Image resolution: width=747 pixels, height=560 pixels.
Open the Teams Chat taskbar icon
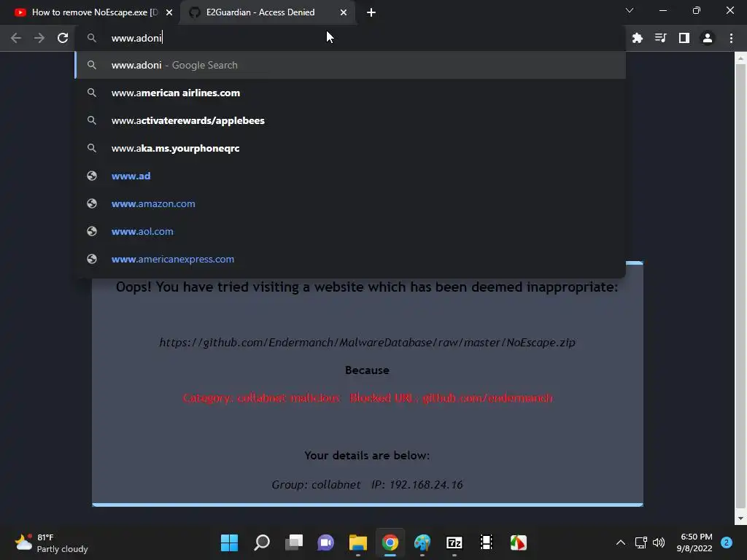pos(326,542)
